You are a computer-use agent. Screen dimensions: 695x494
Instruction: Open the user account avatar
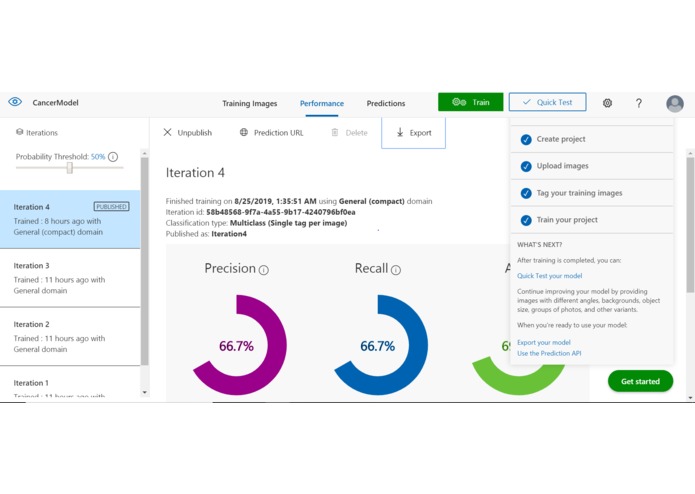click(675, 103)
